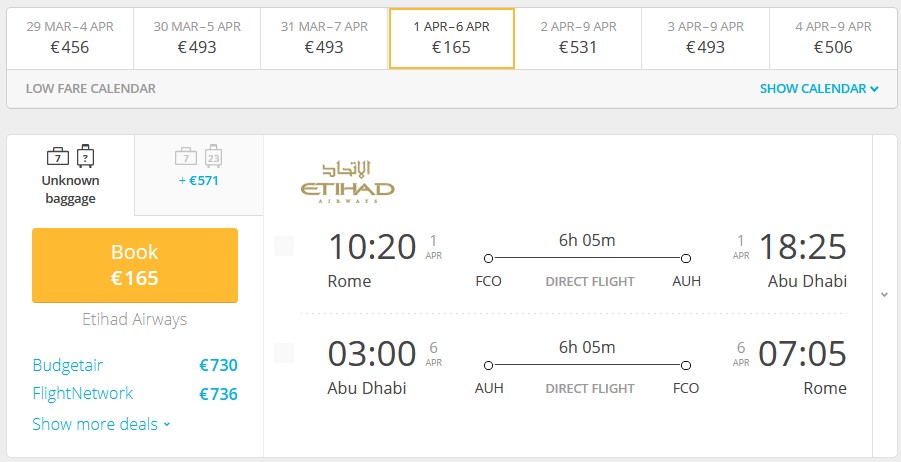
Task: Click the 7kg cabin bag icon under Unknown baggage
Action: click(x=58, y=156)
